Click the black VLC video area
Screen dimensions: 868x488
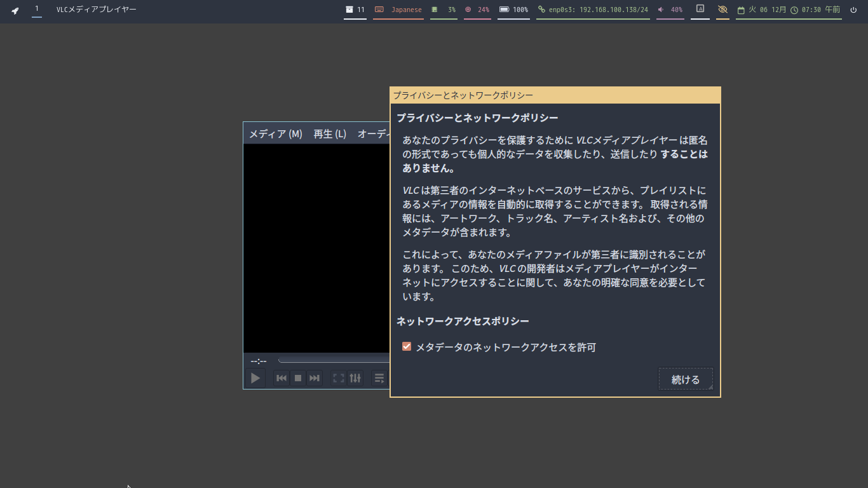(316, 248)
